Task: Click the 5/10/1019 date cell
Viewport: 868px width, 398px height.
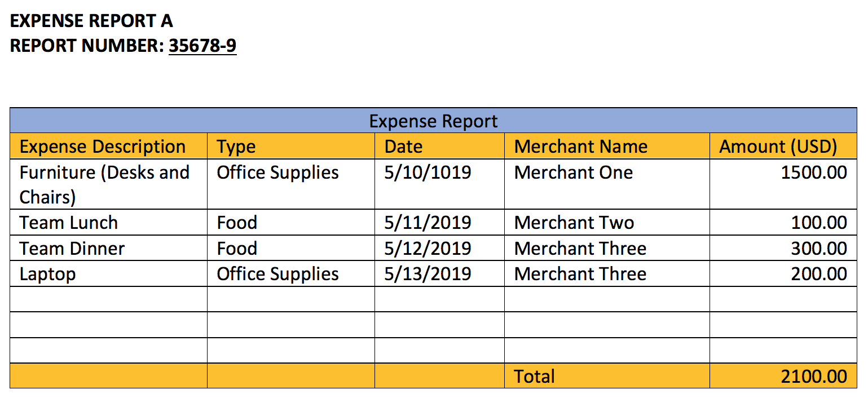Action: pos(439,184)
